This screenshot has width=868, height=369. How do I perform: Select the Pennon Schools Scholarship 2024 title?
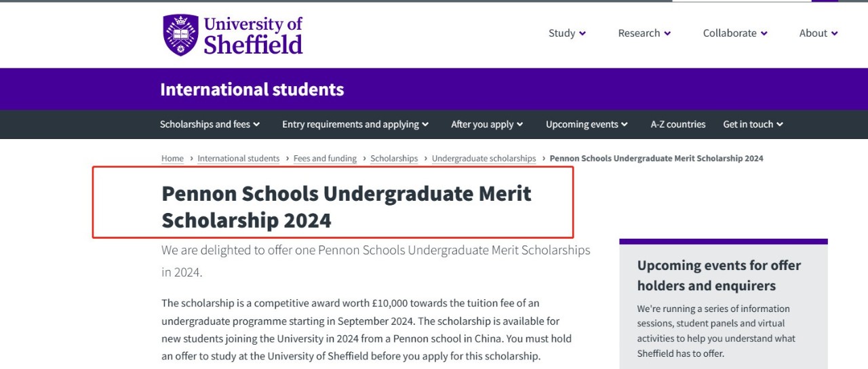[x=347, y=207]
